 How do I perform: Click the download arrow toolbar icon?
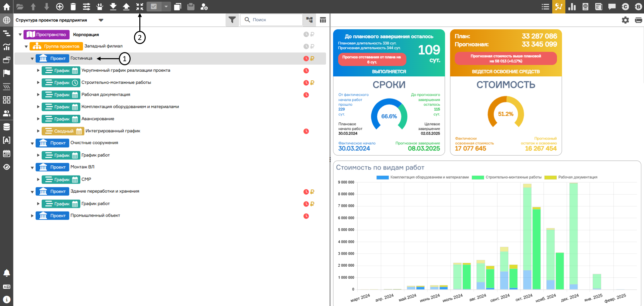(113, 6)
